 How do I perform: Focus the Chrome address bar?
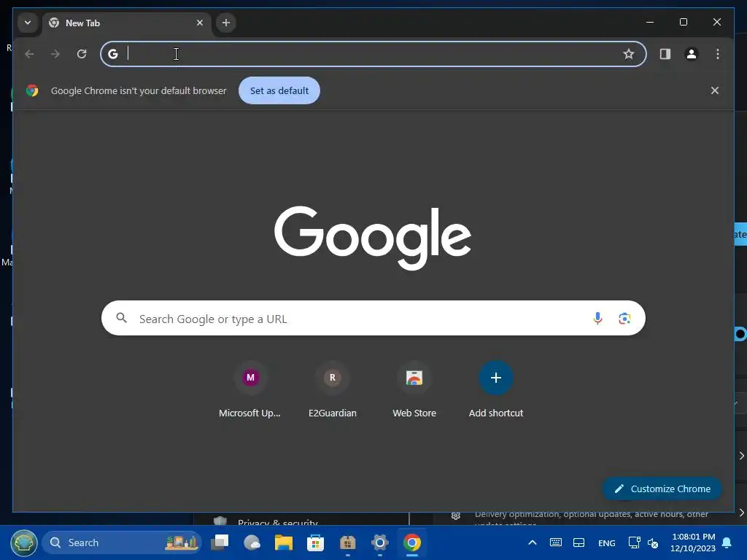(x=373, y=54)
